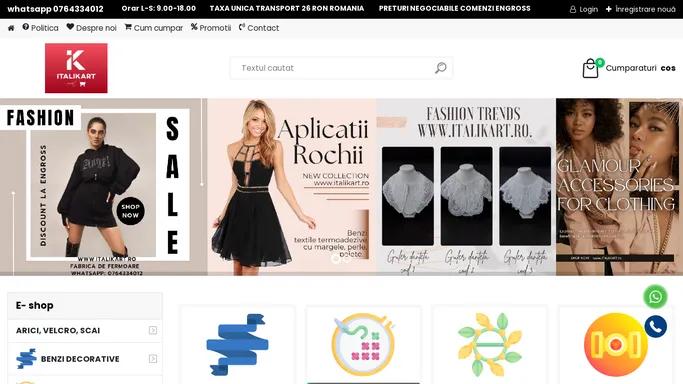This screenshot has height=384, width=683.
Task: Open the shopping bag cart icon
Action: (x=591, y=68)
